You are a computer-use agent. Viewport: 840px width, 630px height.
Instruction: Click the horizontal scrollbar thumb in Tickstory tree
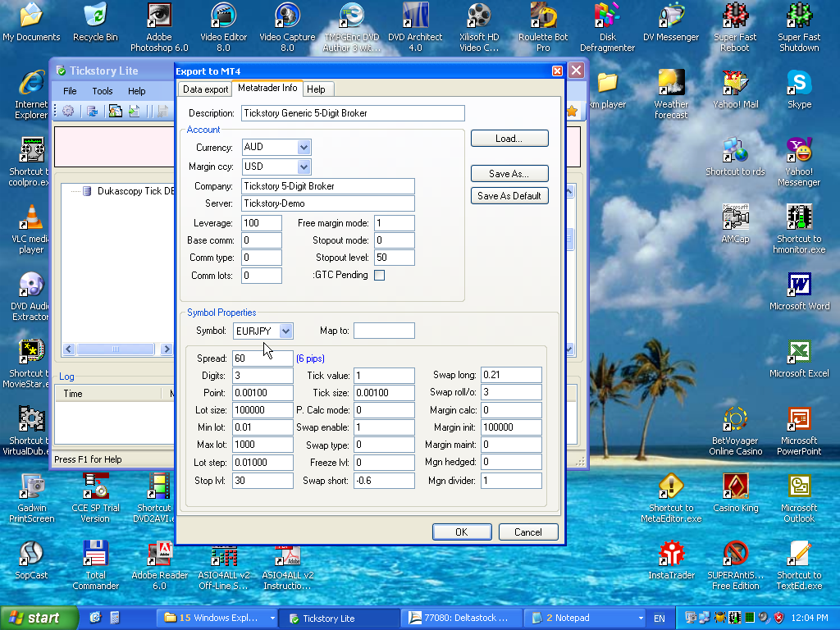coord(115,349)
